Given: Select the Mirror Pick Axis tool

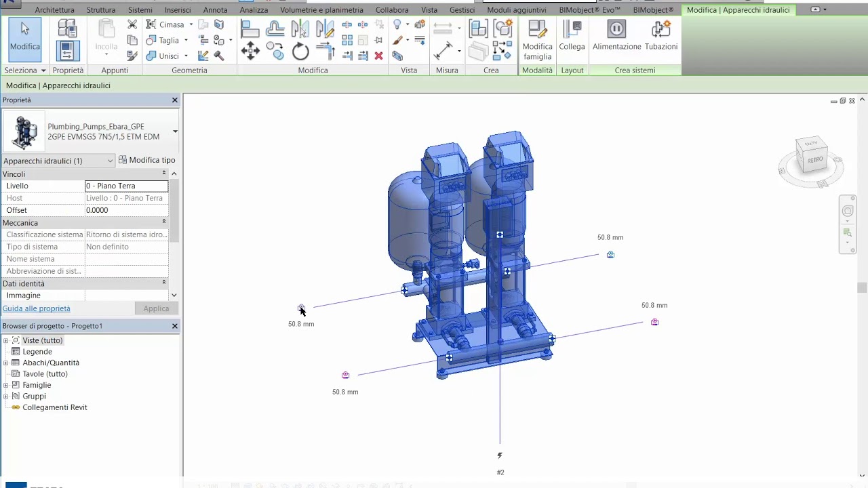Looking at the screenshot, I should tap(300, 29).
